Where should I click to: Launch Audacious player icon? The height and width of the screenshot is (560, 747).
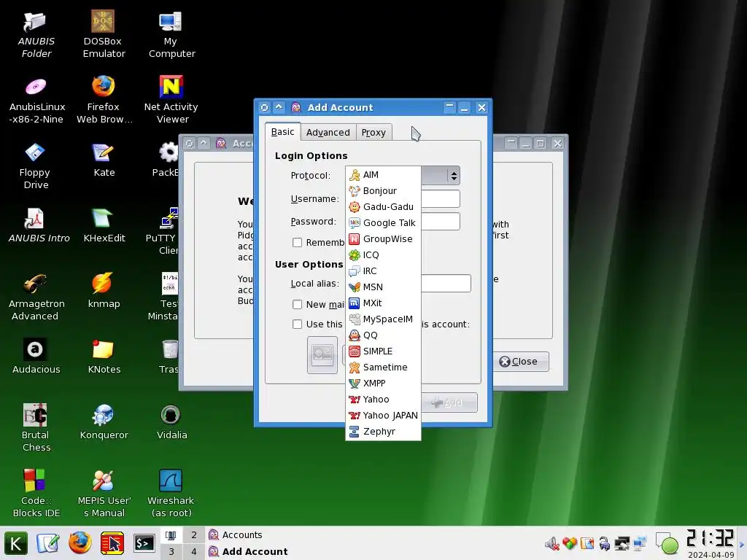(x=36, y=357)
